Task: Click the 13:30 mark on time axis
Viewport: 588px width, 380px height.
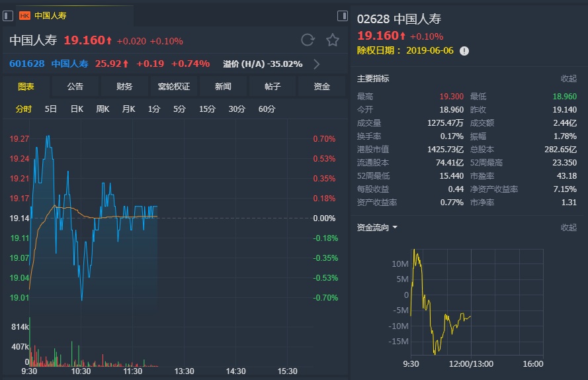Action: click(184, 371)
